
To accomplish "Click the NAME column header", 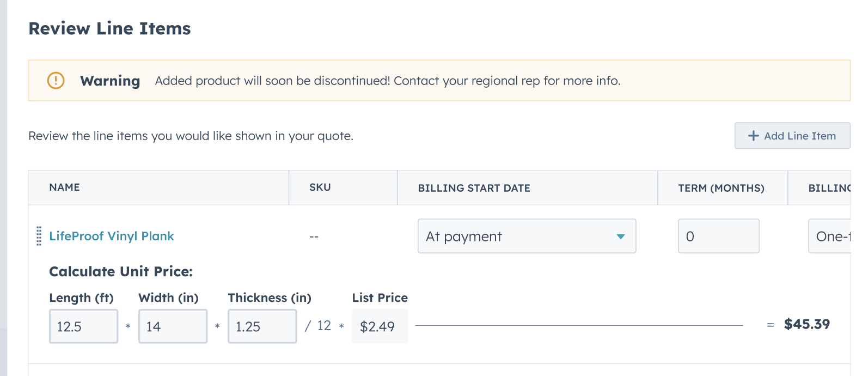I will point(64,187).
